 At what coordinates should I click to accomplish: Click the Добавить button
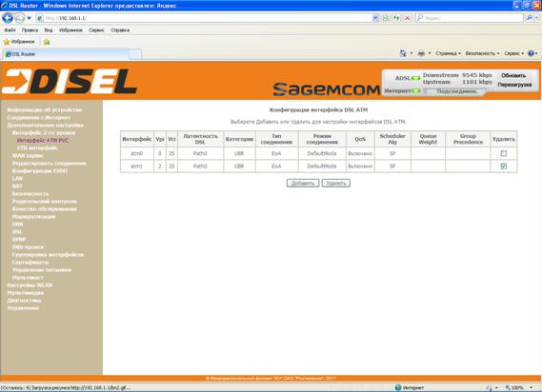(303, 183)
